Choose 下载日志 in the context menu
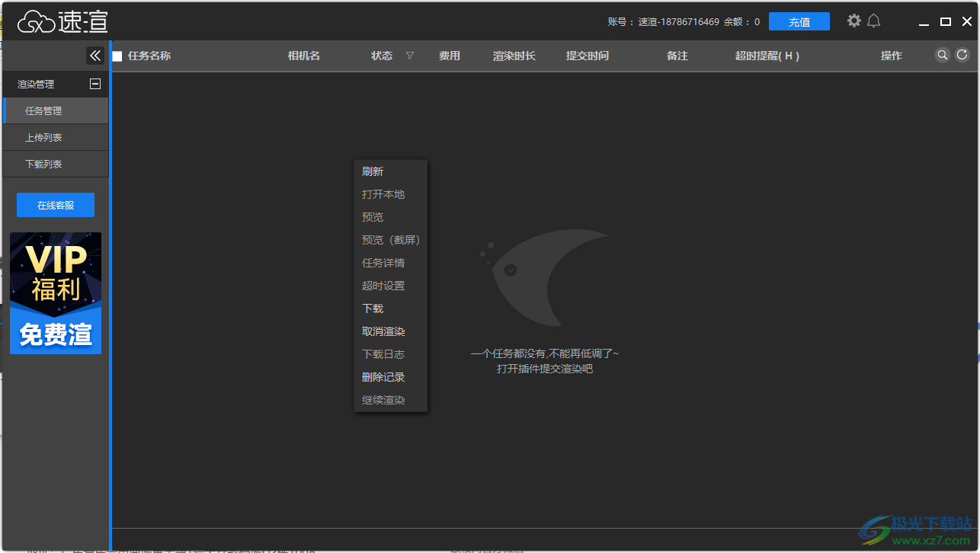The width and height of the screenshot is (980, 553). (391, 354)
